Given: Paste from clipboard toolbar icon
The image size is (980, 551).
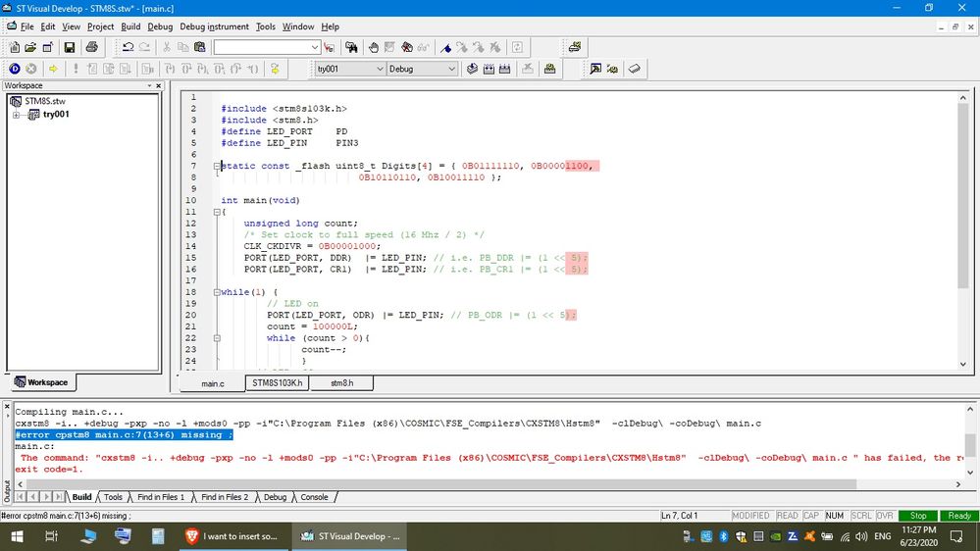Looking at the screenshot, I should (x=200, y=47).
